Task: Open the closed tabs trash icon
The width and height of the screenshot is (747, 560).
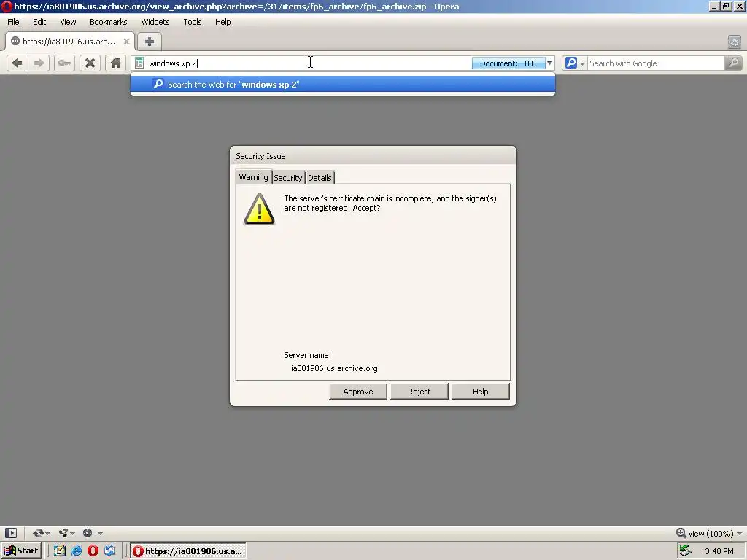Action: coord(734,42)
